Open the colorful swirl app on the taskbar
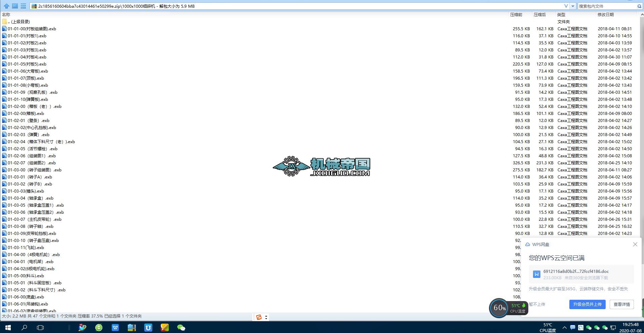Viewport: 644px width, 333px height. pos(82,327)
